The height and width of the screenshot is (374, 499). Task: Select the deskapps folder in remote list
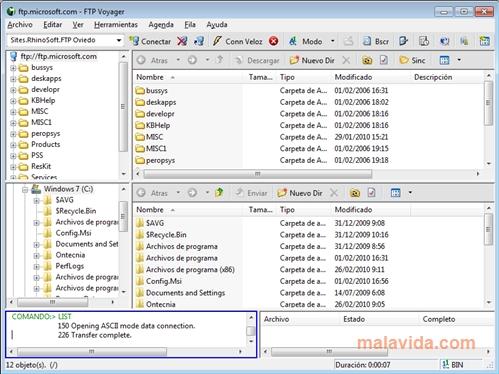click(x=161, y=102)
